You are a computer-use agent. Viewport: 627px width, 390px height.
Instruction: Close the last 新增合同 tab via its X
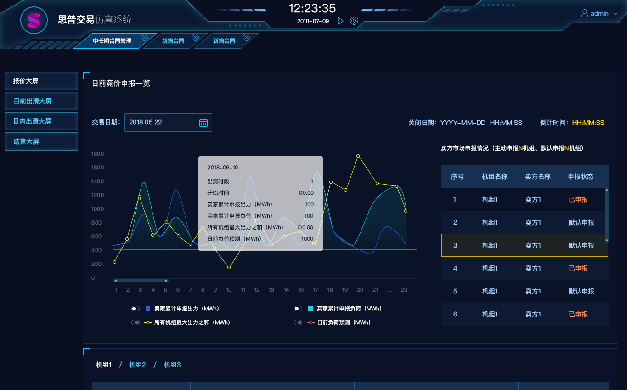click(x=247, y=38)
